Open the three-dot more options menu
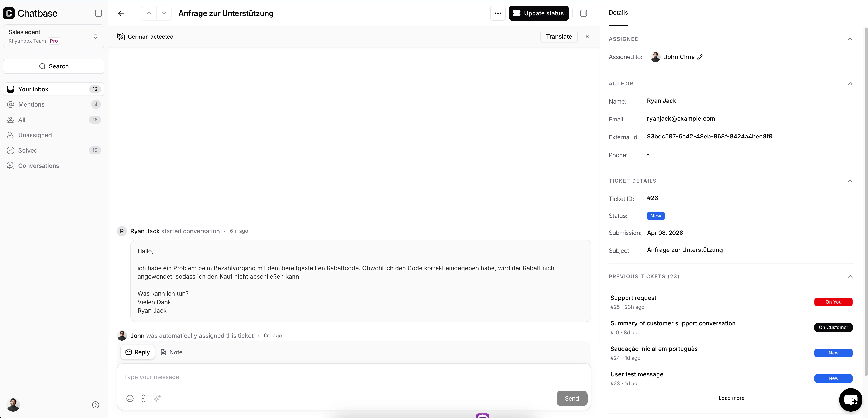The image size is (868, 418). (498, 13)
